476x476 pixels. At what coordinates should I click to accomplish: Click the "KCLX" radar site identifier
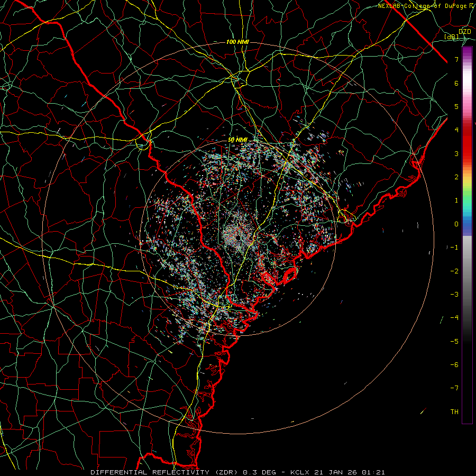pos(300,472)
